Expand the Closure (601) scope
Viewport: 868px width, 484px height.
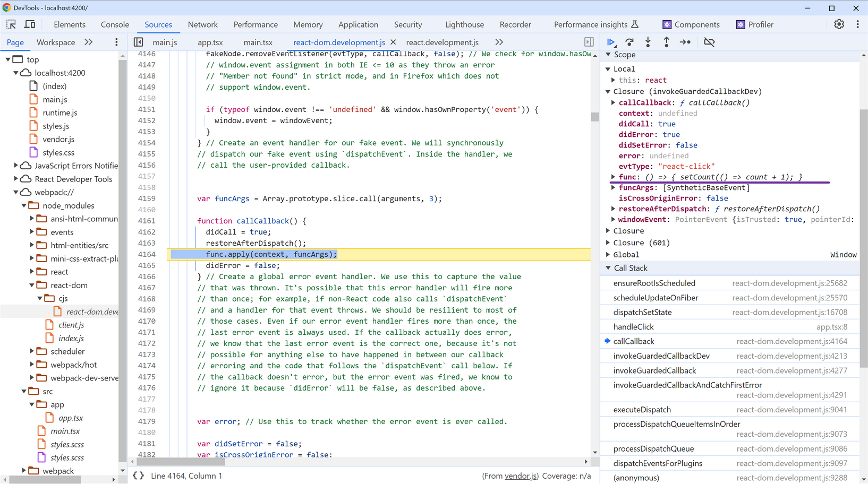tap(609, 243)
